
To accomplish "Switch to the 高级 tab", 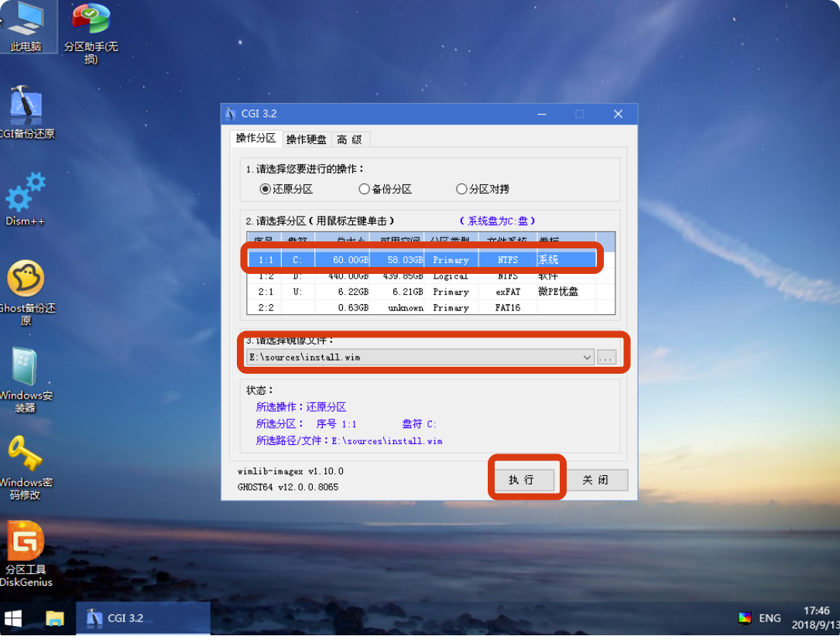I will pos(350,139).
